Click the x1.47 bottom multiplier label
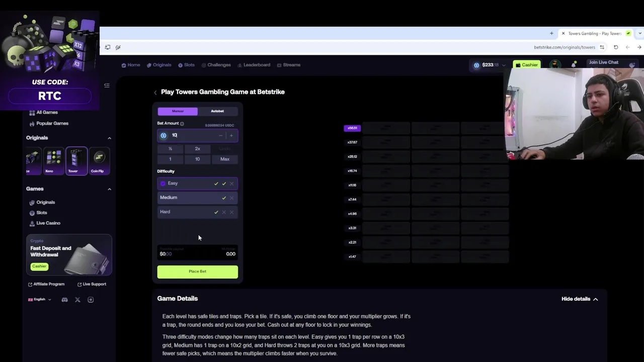 click(352, 257)
